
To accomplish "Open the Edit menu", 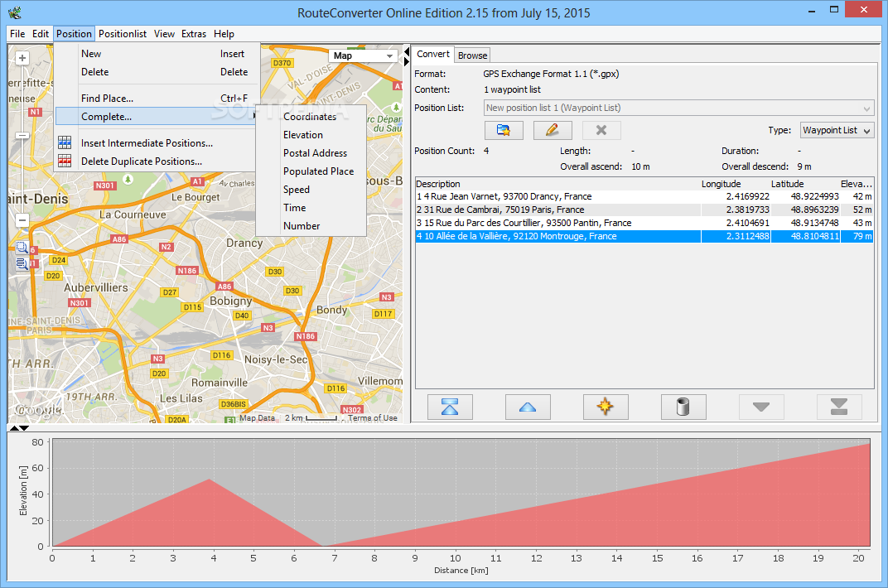I will point(41,34).
